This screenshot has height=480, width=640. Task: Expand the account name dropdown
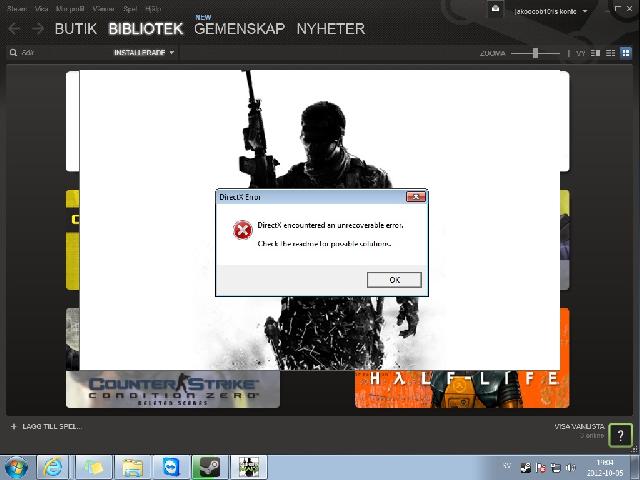click(550, 11)
